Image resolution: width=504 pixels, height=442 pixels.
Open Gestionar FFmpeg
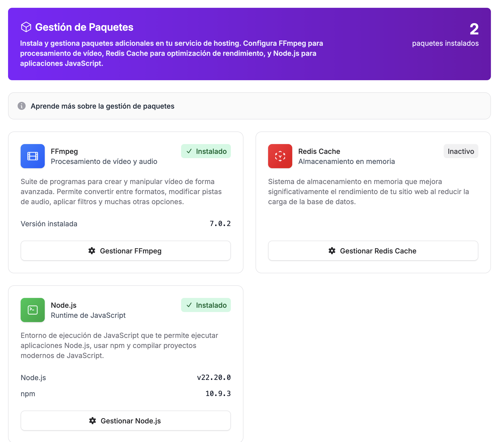tap(125, 250)
